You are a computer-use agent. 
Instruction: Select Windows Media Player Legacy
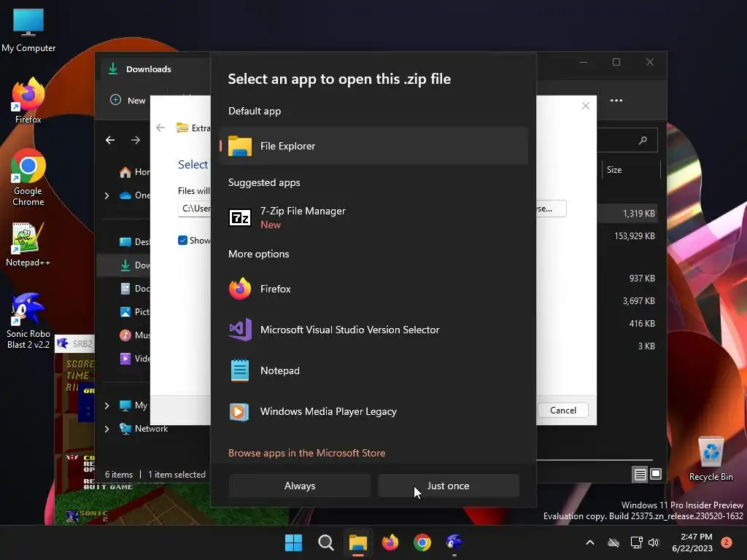tap(373, 411)
